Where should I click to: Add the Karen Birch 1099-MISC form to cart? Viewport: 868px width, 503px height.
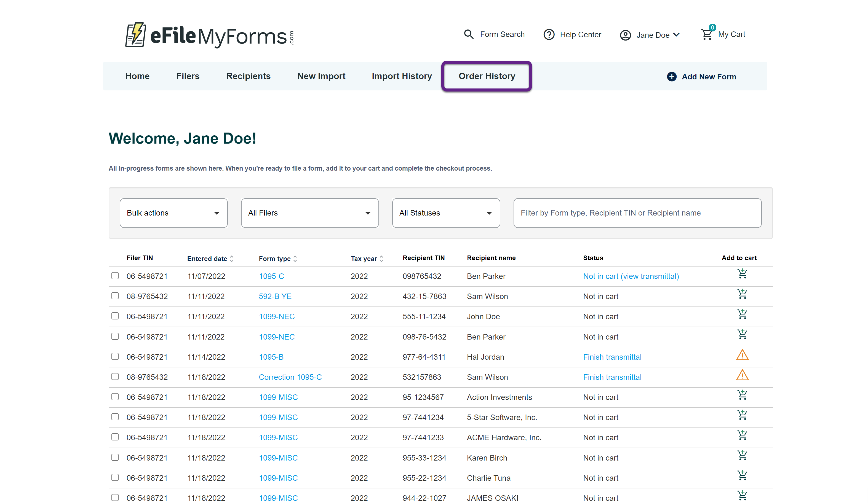click(x=742, y=456)
